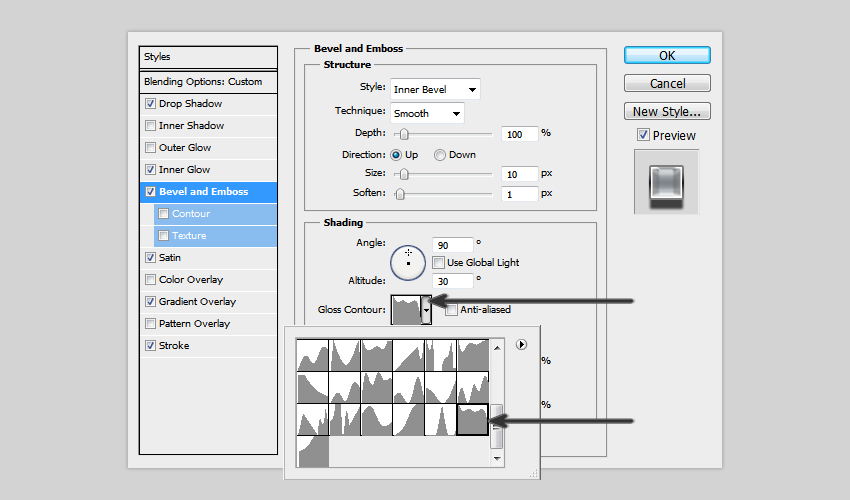The image size is (850, 500).
Task: Choose the lone contour preset in the last row
Action: (312, 451)
